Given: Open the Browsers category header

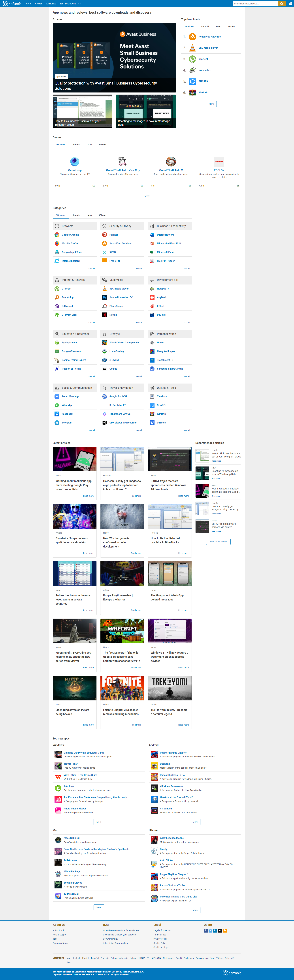Looking at the screenshot, I should (x=75, y=226).
